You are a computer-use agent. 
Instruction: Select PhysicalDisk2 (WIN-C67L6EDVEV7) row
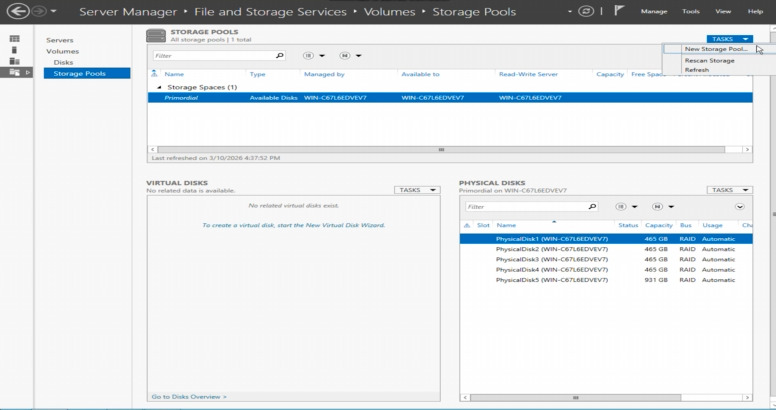pyautogui.click(x=606, y=249)
